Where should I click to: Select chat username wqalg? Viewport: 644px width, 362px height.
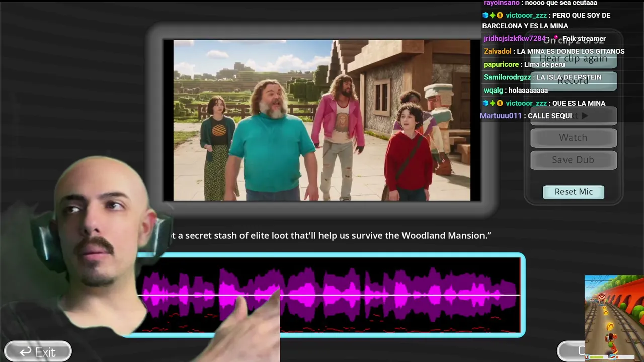point(493,90)
